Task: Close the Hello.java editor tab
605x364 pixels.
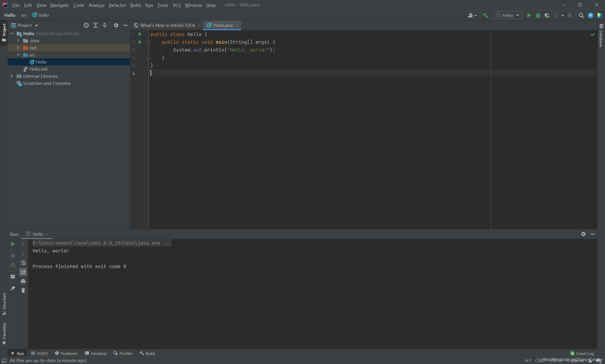Action: click(x=237, y=25)
